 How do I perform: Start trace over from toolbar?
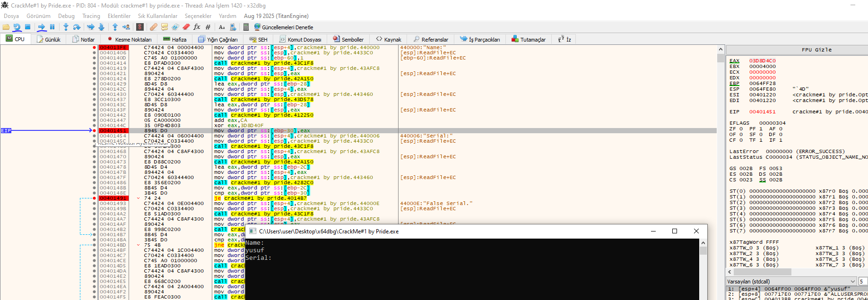point(101,27)
